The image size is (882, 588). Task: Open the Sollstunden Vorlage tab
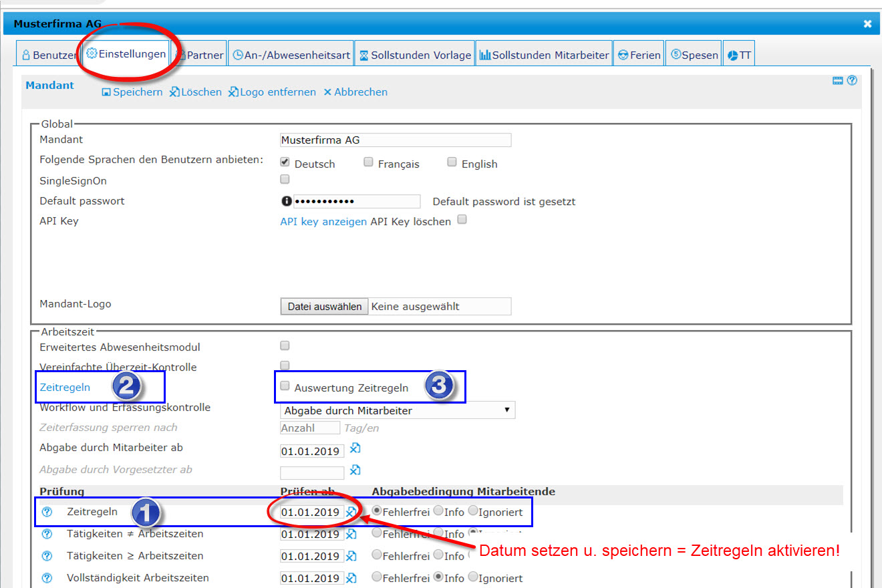[415, 55]
